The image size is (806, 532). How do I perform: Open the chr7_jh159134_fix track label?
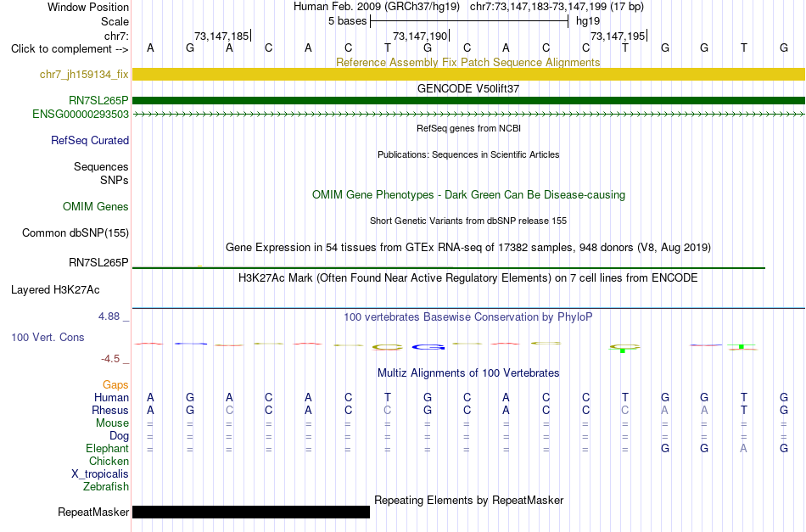[84, 74]
